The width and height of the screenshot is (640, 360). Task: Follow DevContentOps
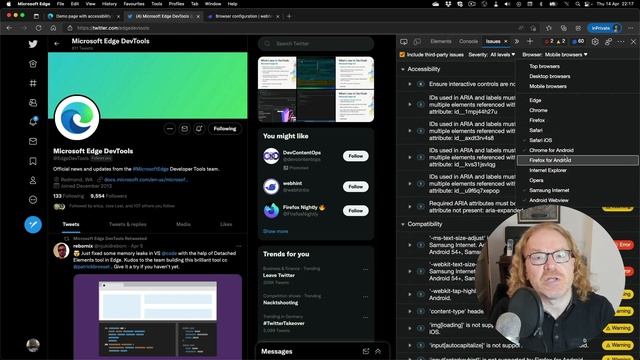356,156
